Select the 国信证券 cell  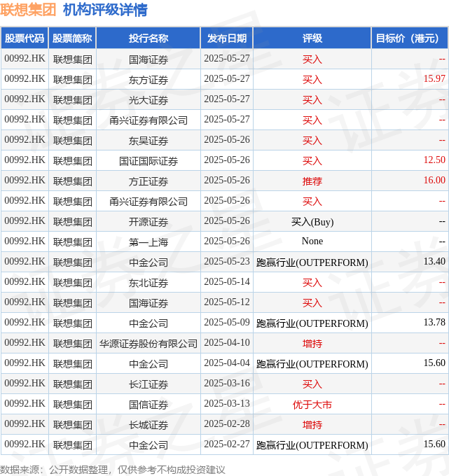pos(148,405)
